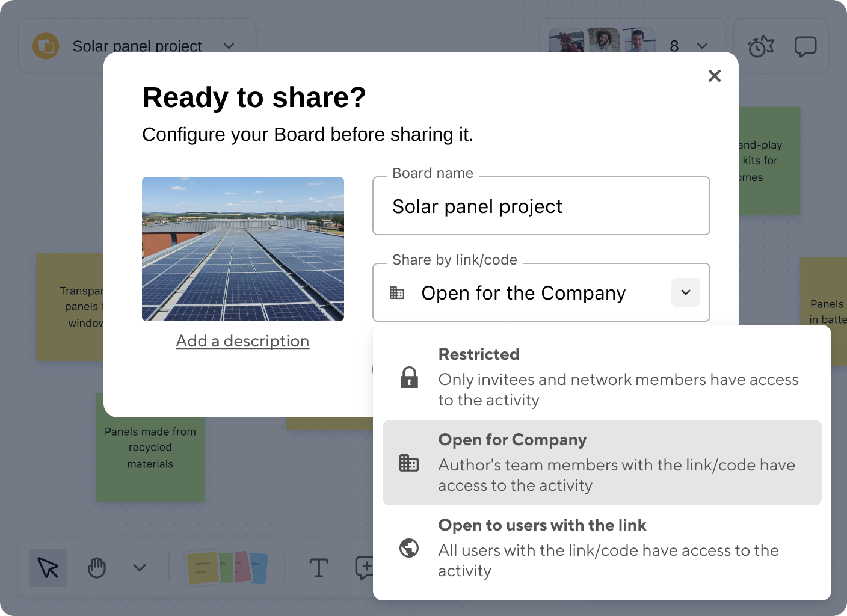Expand the Solar panel project title menu
The width and height of the screenshot is (847, 616).
(229, 46)
